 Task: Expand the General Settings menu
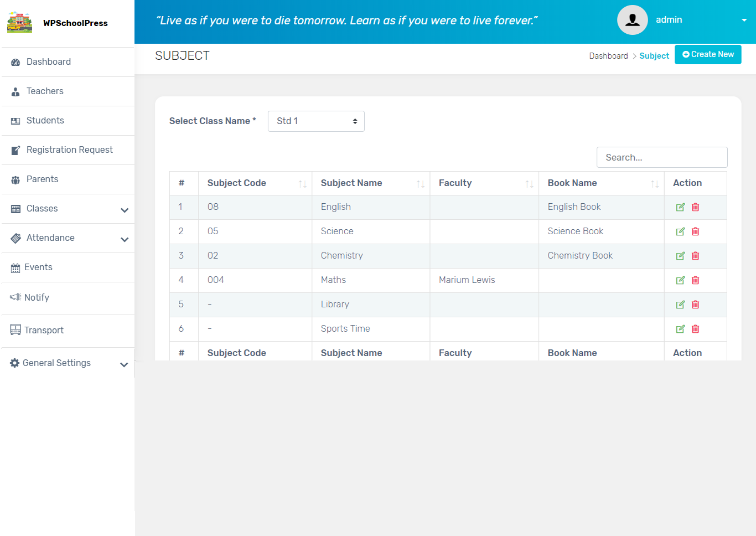pyautogui.click(x=124, y=364)
